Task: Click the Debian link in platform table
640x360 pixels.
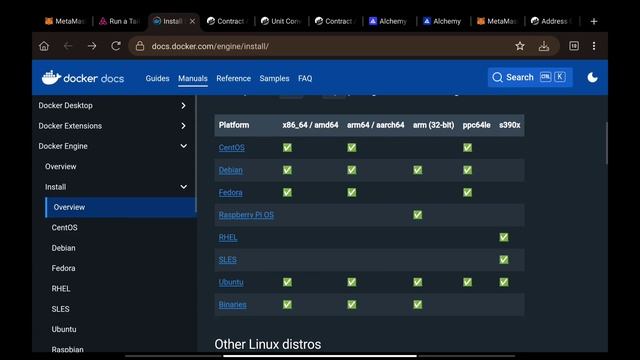Action: point(230,170)
